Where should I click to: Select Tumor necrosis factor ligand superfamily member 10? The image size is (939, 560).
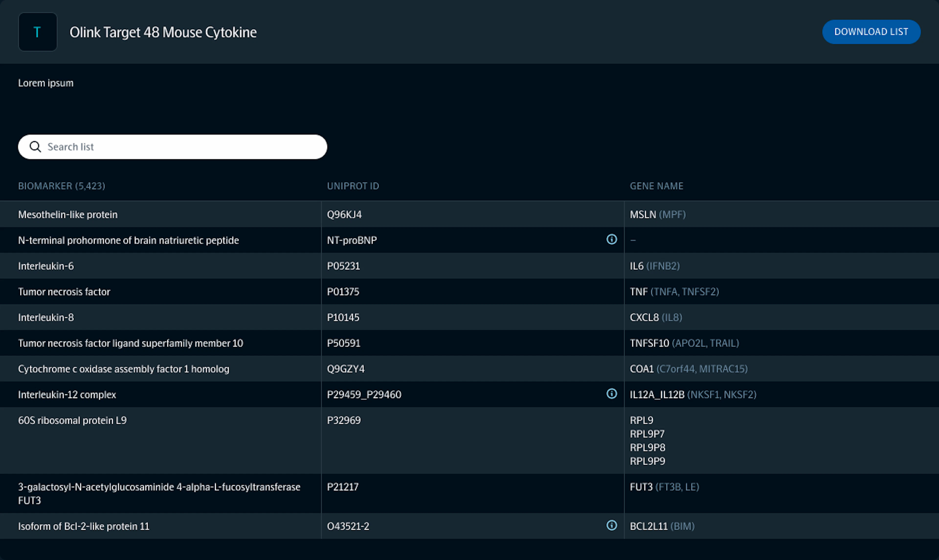(131, 343)
